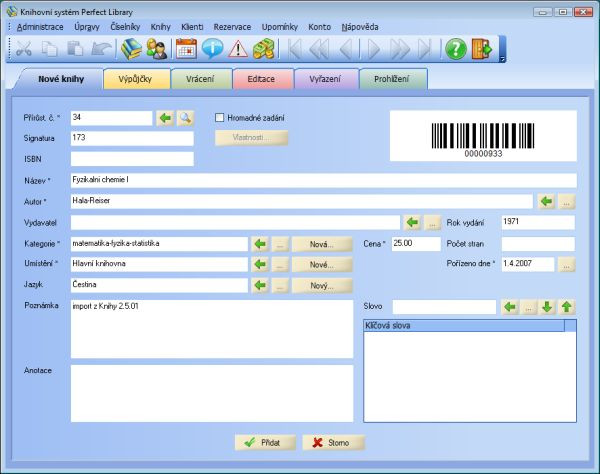Click into the Název field
The image size is (600, 474).
[323, 180]
